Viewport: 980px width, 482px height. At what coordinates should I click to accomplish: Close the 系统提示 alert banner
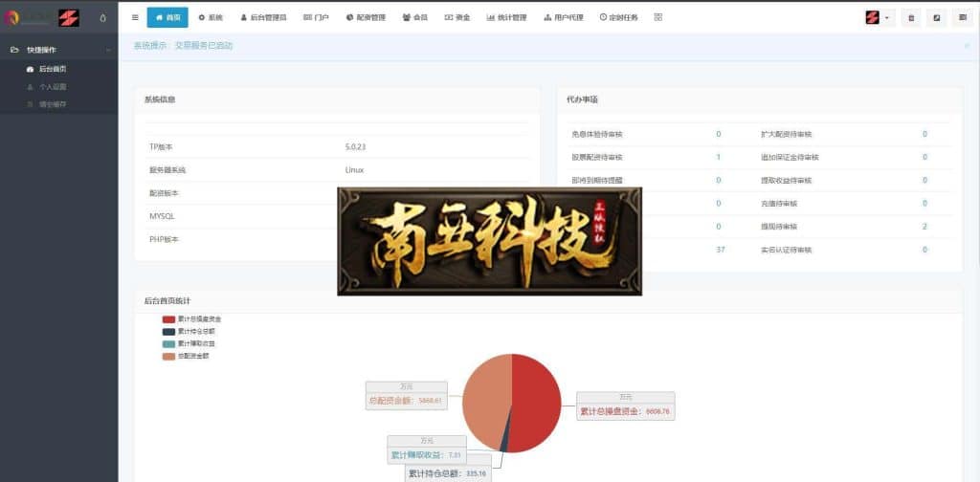968,46
